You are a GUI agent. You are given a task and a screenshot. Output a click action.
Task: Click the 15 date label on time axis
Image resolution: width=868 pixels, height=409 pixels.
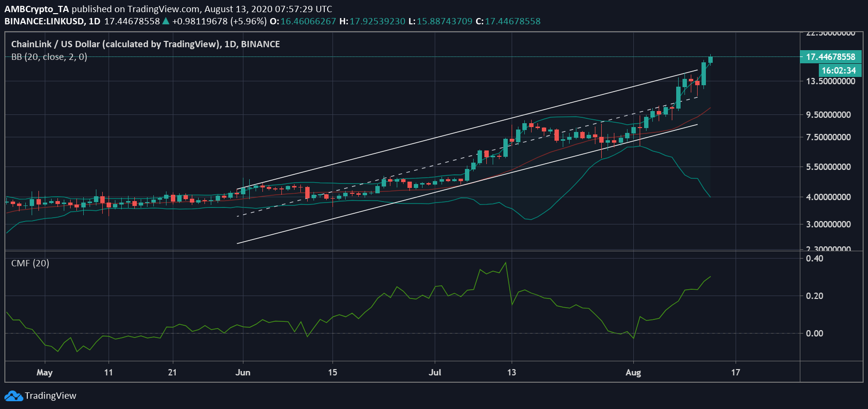(x=332, y=372)
